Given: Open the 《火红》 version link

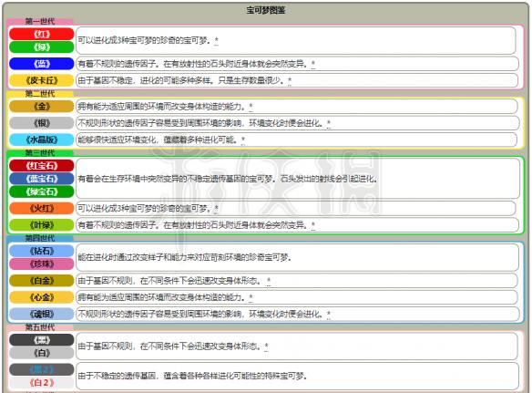Looking at the screenshot, I should pos(42,208).
